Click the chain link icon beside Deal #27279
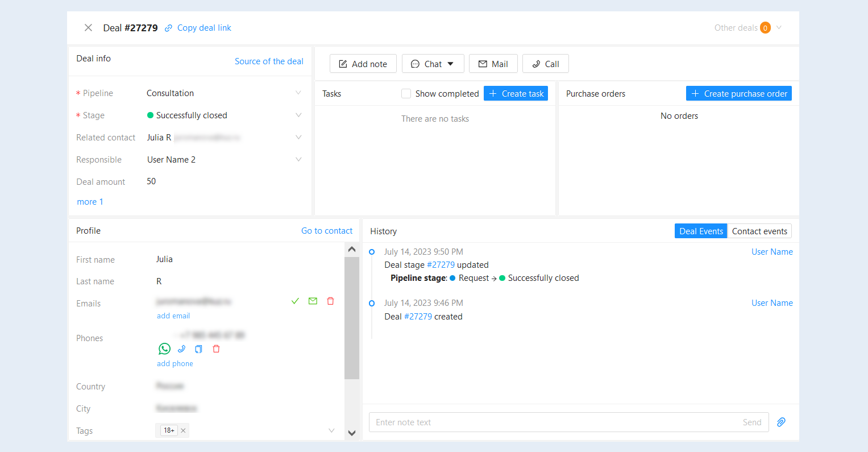This screenshot has width=868, height=452. (168, 28)
